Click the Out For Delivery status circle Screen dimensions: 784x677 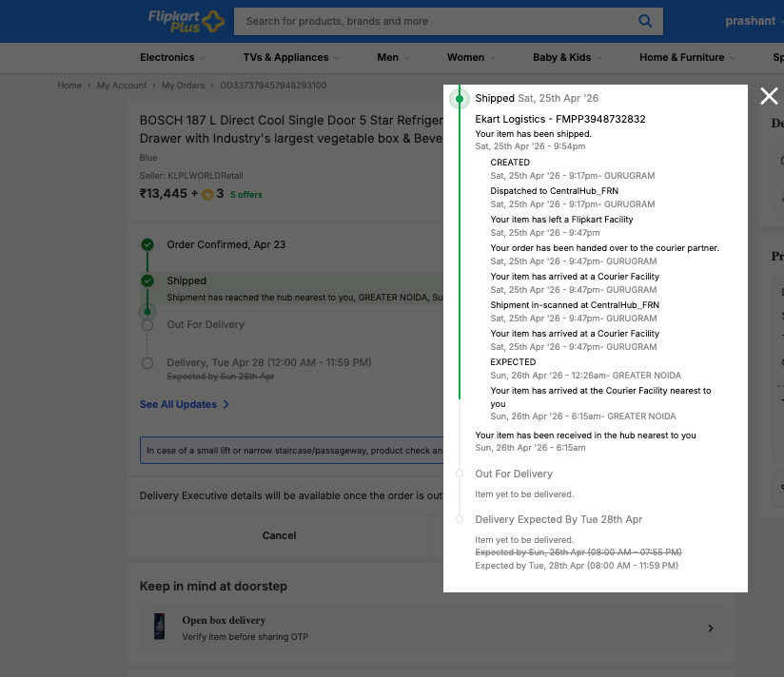pos(147,325)
